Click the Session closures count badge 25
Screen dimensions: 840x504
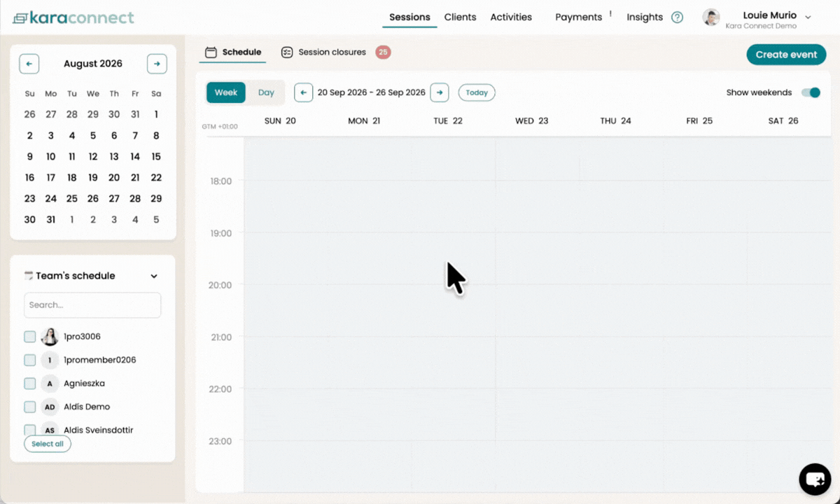tap(383, 52)
